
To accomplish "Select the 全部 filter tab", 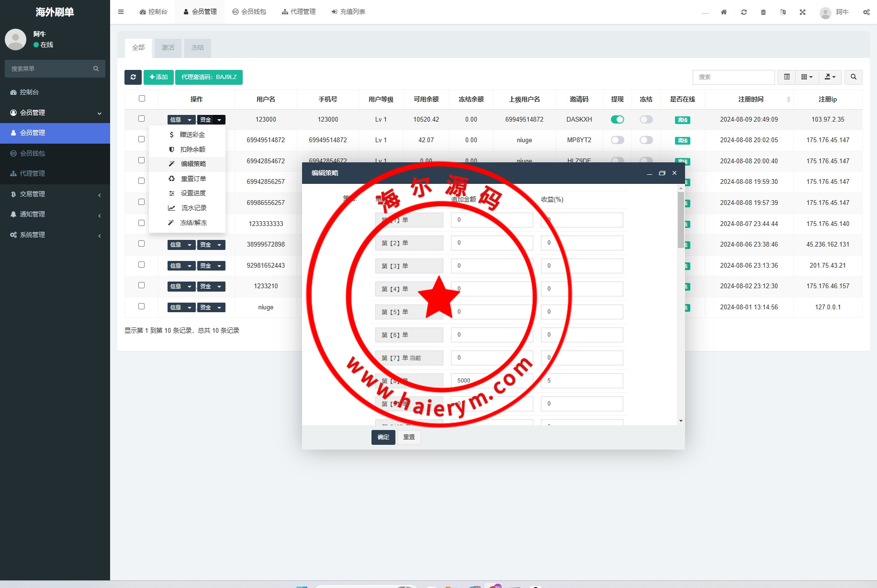I will click(138, 48).
